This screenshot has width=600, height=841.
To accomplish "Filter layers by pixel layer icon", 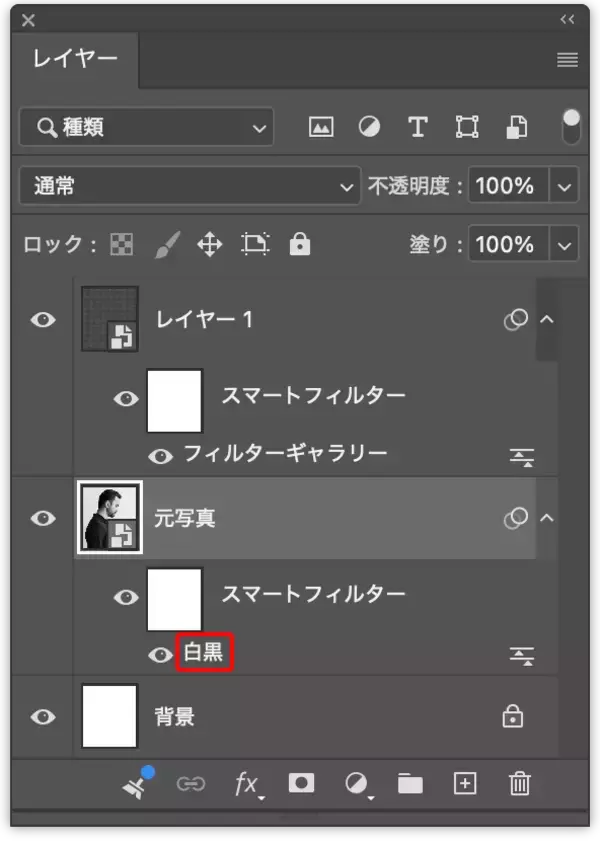I will (x=321, y=127).
